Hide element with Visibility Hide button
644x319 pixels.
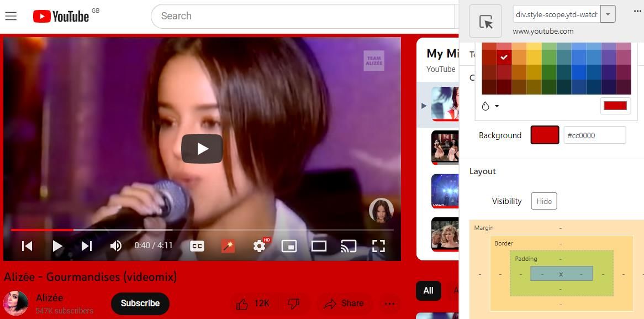coord(544,201)
